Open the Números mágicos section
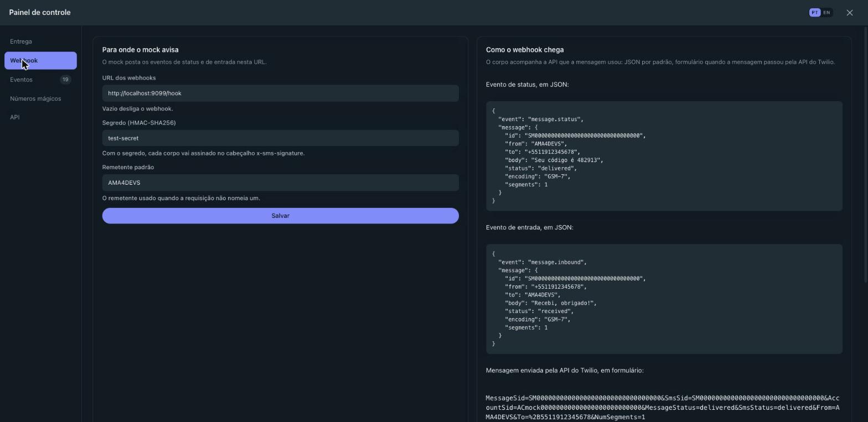The width and height of the screenshot is (868, 422). coord(40,98)
